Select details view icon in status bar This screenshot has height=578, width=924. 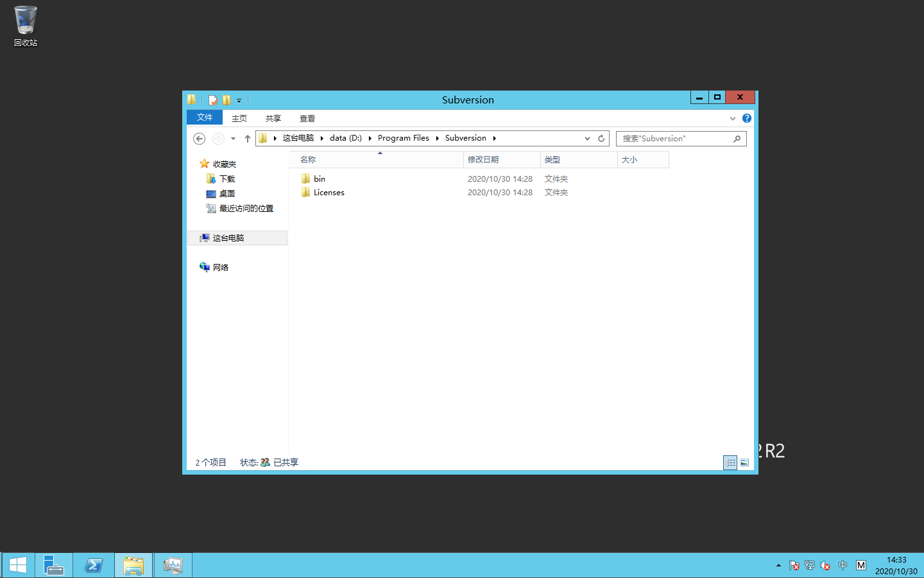point(730,462)
